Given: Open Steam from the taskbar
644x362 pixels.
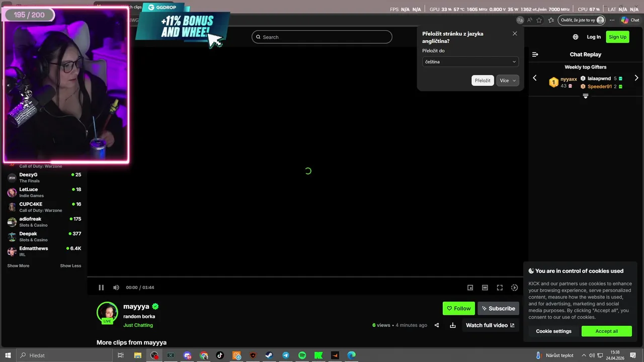Looking at the screenshot, I should [x=269, y=355].
